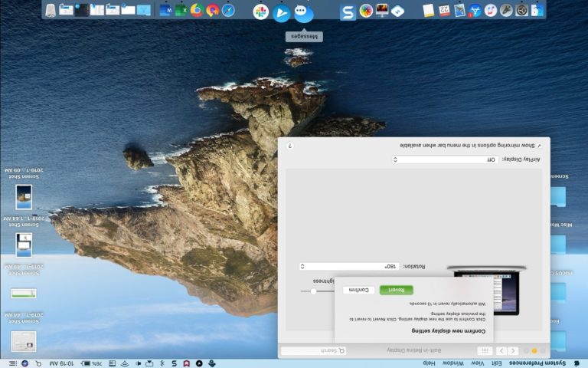
Task: Click the green Revert button
Action: pos(396,290)
